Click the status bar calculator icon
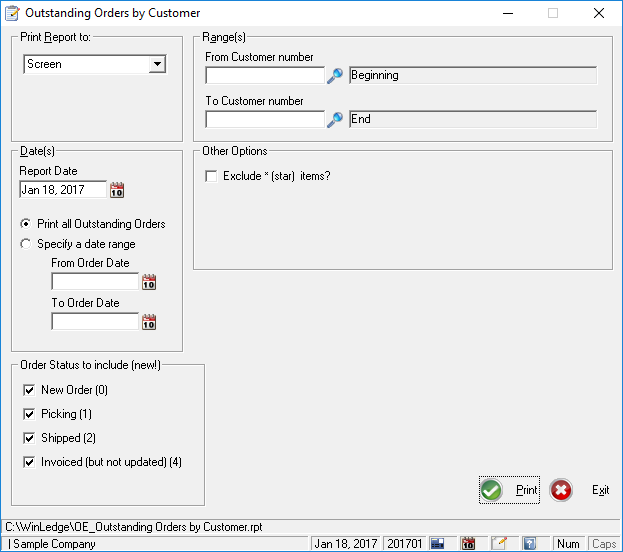Viewport: 623px width, 552px height. 437,544
